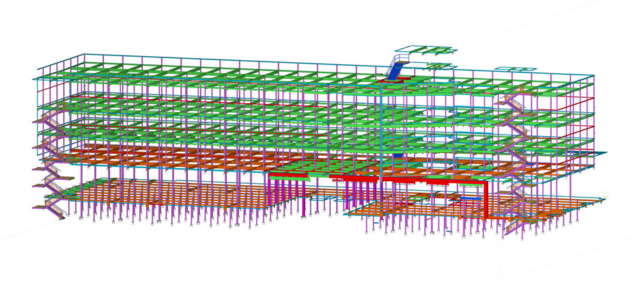
Task: Select the blue rooftop staircase
Action: [x=395, y=69]
